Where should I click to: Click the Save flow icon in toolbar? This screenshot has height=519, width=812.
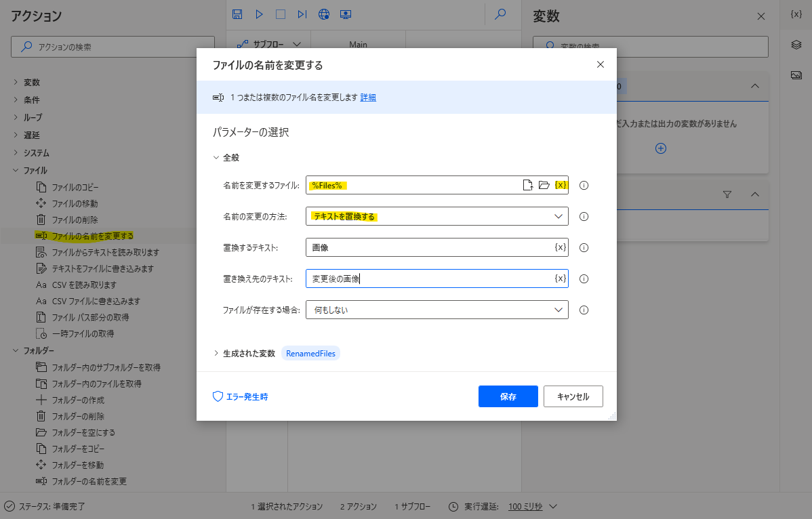(x=238, y=14)
